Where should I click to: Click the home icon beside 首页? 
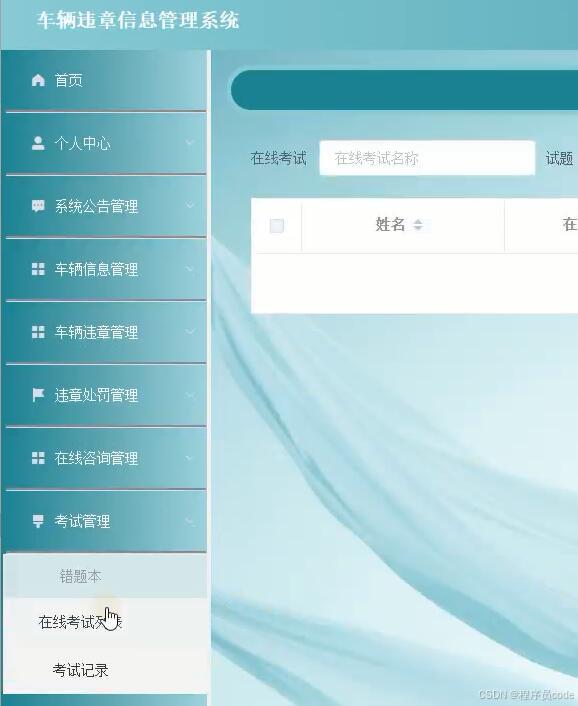point(38,80)
